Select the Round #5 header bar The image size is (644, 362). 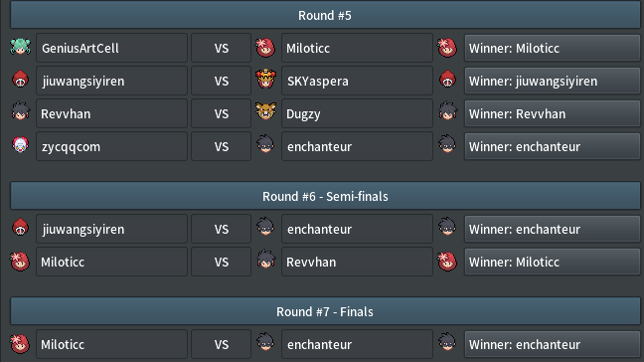click(325, 15)
